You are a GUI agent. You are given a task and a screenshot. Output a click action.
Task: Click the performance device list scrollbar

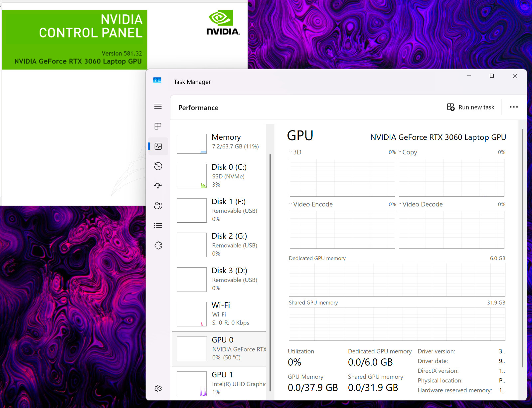(270, 273)
